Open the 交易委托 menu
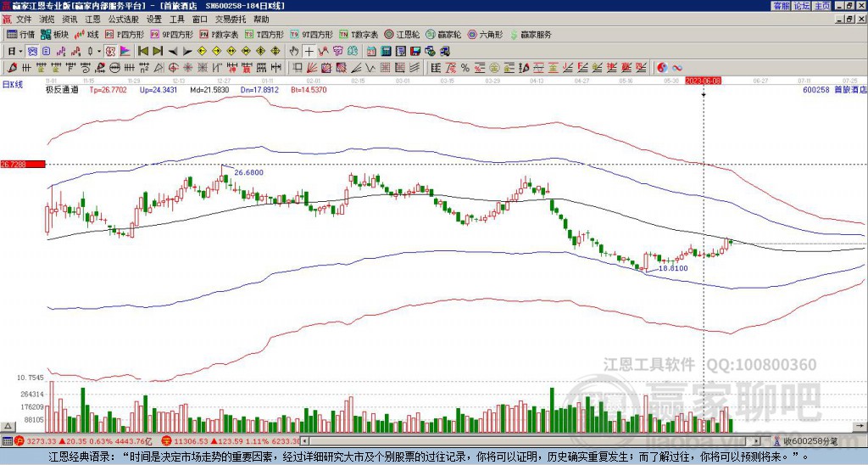868x465 pixels. [x=231, y=20]
